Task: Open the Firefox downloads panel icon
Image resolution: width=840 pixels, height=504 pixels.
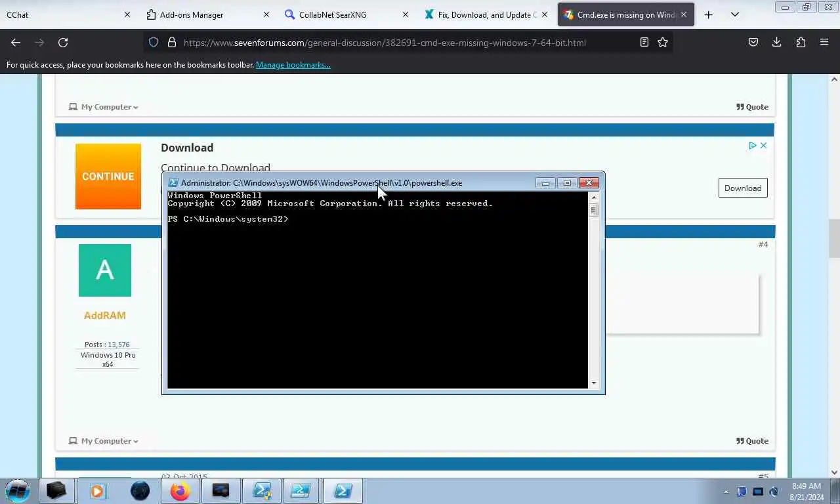Action: [x=776, y=42]
